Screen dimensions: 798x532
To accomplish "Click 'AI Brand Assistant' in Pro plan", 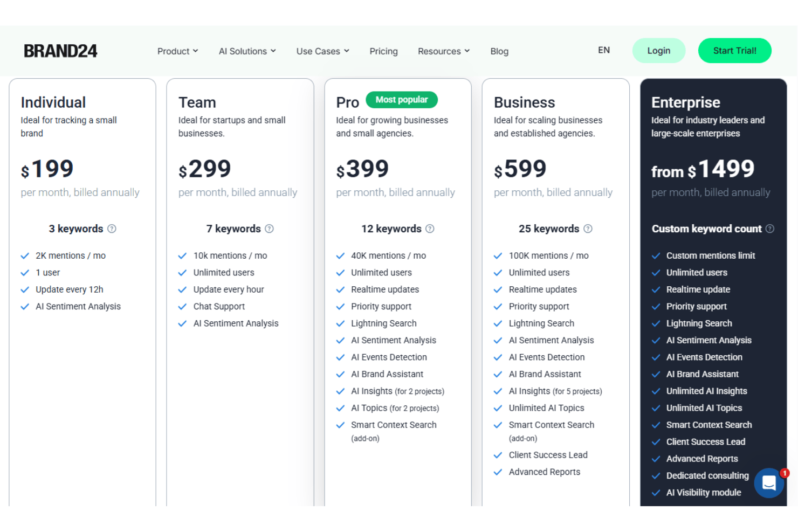I will [x=387, y=374].
